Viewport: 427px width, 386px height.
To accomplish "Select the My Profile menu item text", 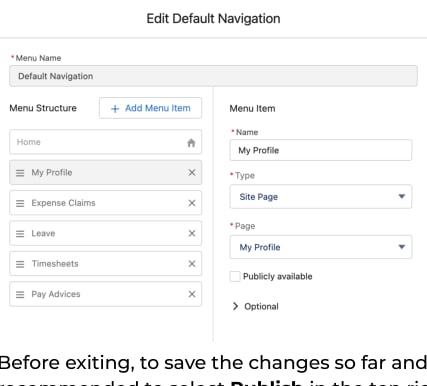I will pyautogui.click(x=52, y=172).
